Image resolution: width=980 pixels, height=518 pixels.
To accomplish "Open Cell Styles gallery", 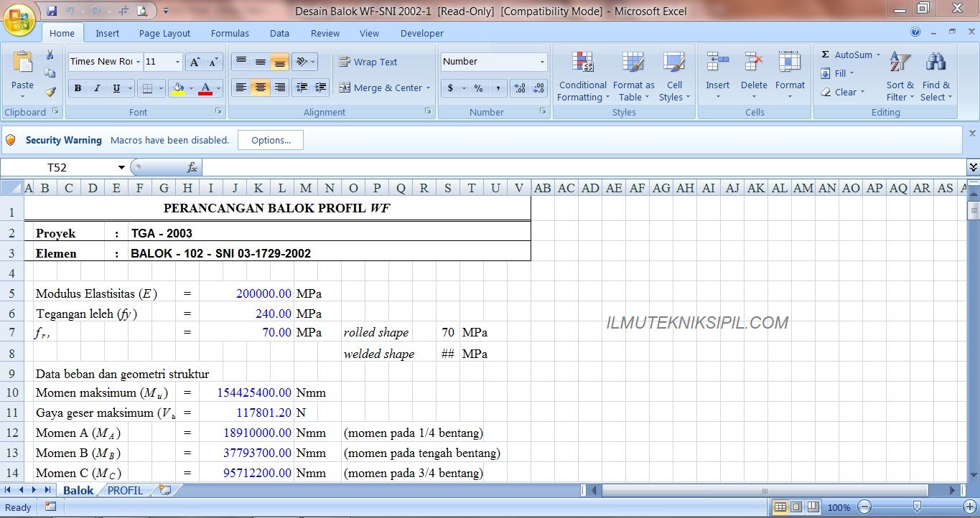I will (674, 77).
